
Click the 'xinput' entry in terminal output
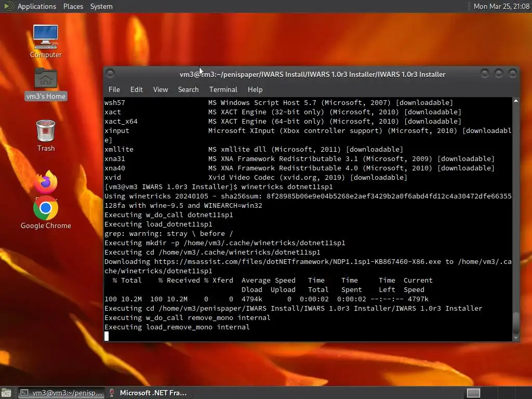pyautogui.click(x=117, y=130)
